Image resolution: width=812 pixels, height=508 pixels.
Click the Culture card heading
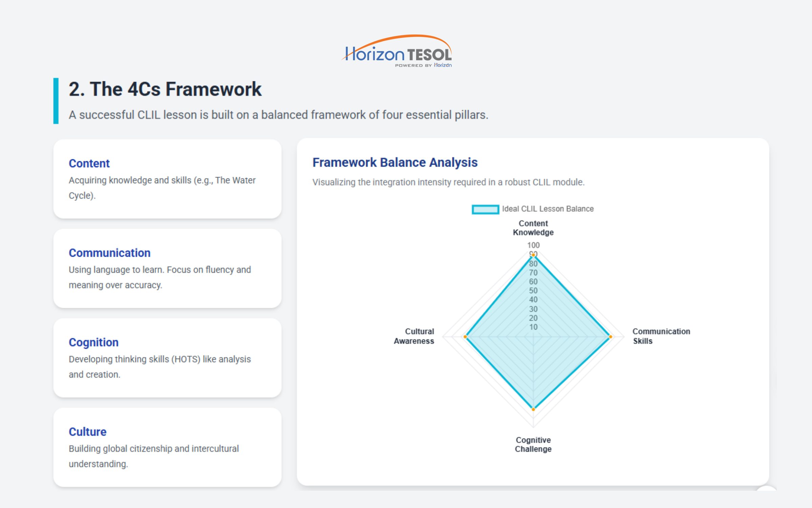point(87,432)
